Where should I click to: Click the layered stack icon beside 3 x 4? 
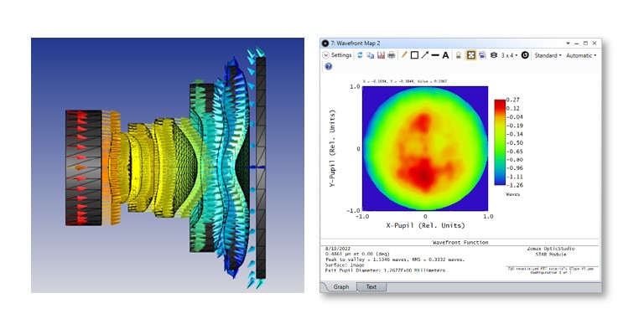pos(494,55)
